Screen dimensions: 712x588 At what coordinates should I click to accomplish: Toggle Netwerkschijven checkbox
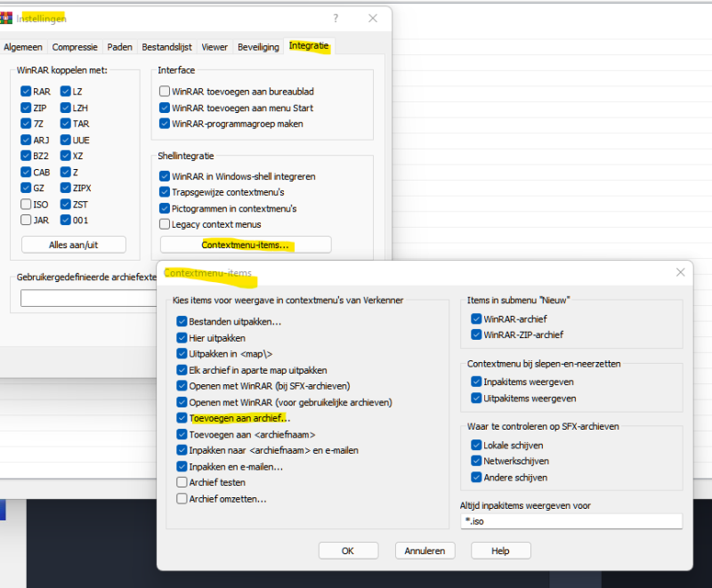(476, 461)
